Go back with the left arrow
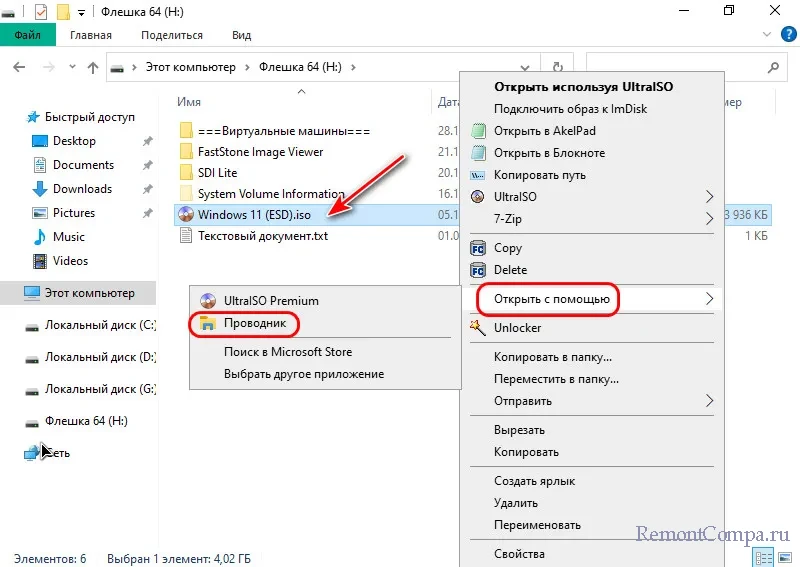Viewport: 800px width, 567px height. 19,67
